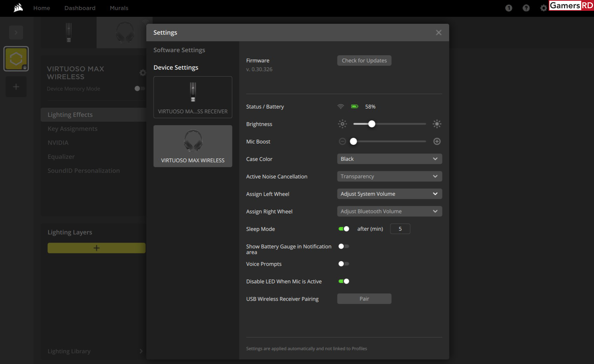Open the Dashboard tab
Image resolution: width=594 pixels, height=364 pixels.
click(x=80, y=8)
